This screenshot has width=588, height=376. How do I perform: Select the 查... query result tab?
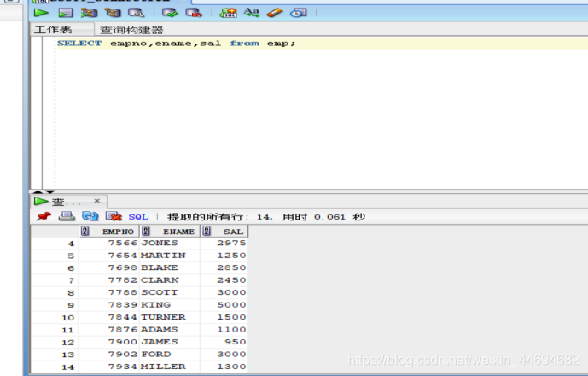click(x=67, y=202)
